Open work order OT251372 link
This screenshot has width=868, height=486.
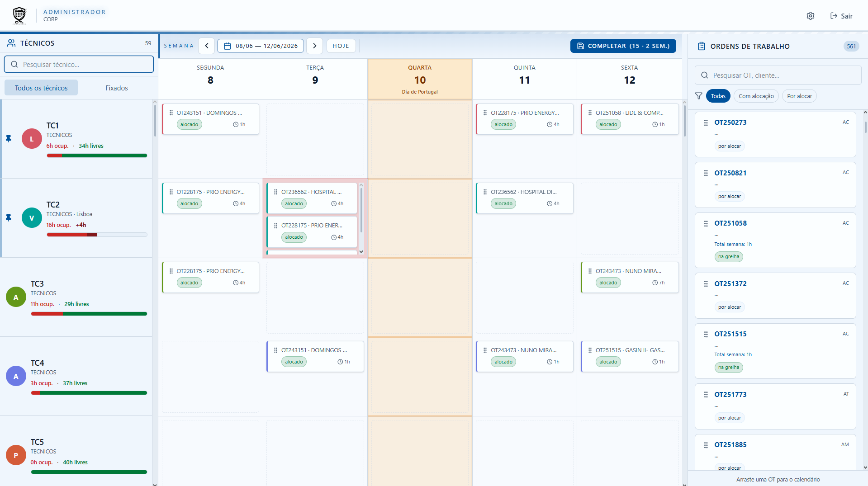(x=730, y=284)
